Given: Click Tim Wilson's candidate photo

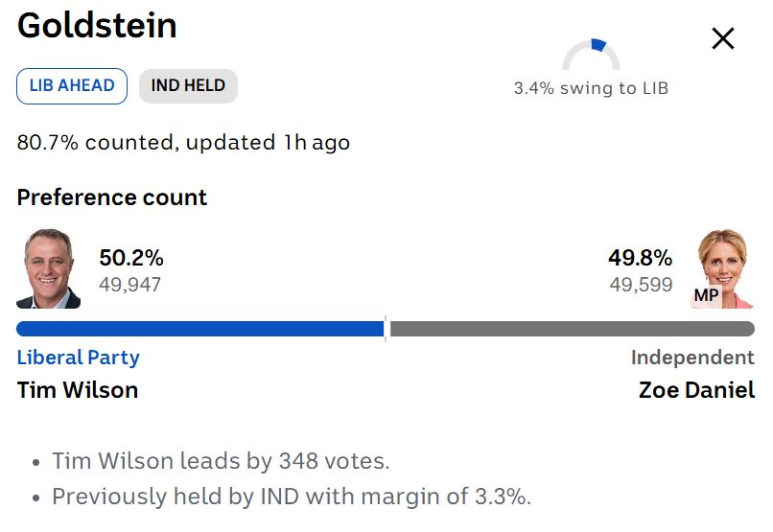Looking at the screenshot, I should pyautogui.click(x=49, y=268).
